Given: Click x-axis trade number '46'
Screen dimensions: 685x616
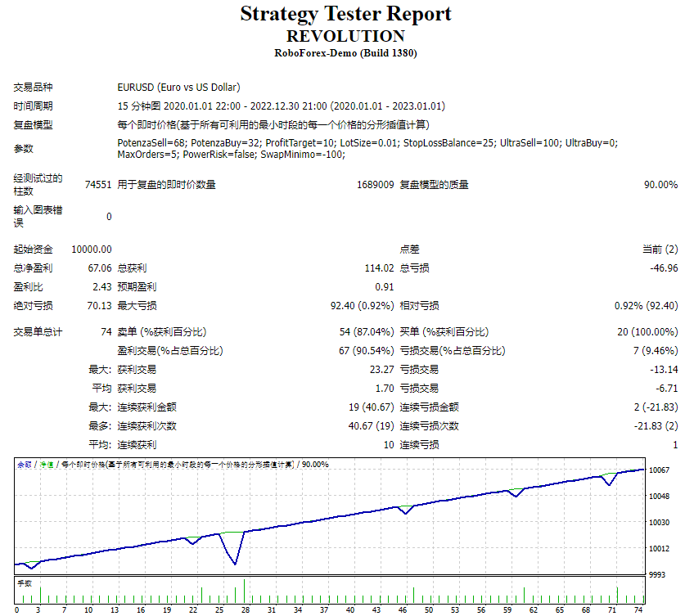Looking at the screenshot, I should coord(403,610).
